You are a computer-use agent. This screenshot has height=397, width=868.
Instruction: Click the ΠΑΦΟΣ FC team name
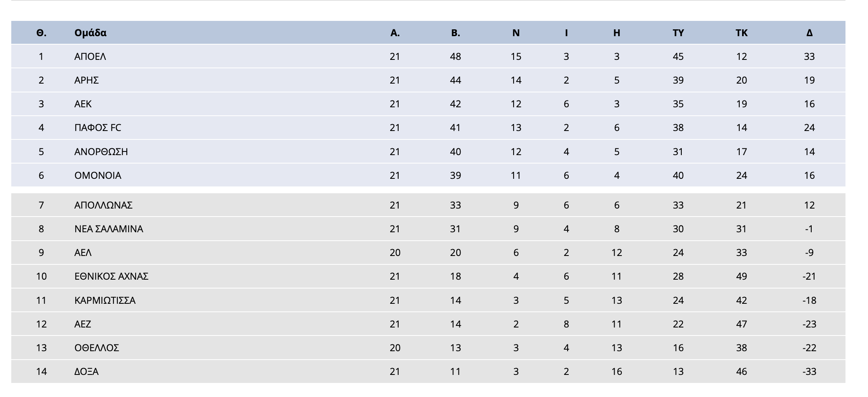pyautogui.click(x=98, y=128)
